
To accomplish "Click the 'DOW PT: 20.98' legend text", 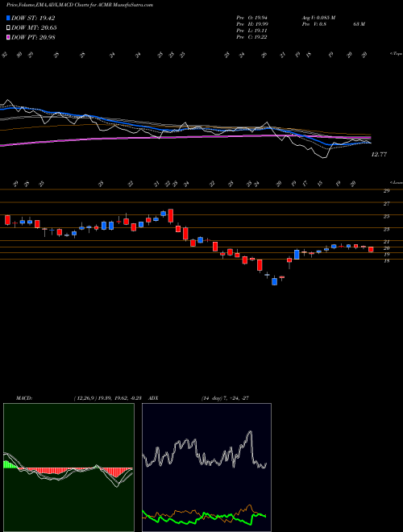I will tap(33, 37).
